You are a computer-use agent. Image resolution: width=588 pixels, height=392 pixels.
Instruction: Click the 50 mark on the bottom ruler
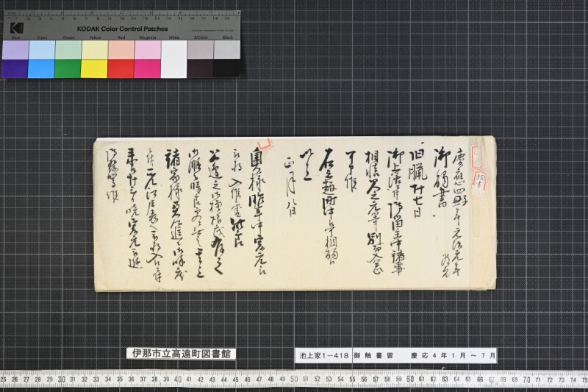click(294, 379)
